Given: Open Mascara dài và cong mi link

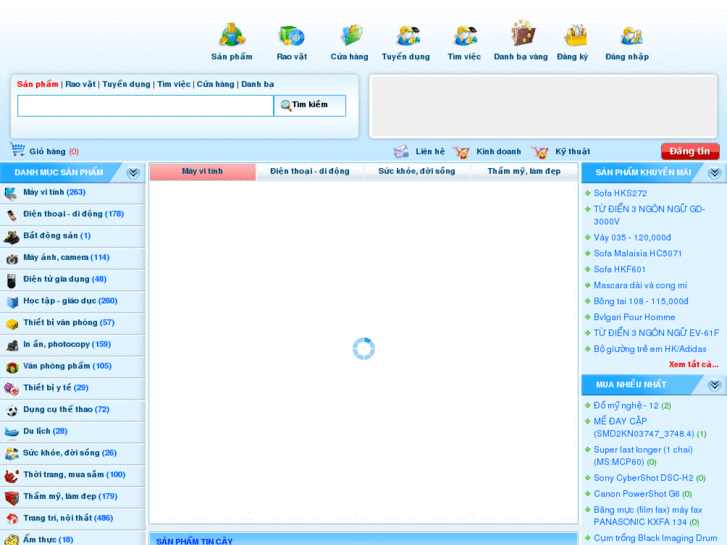Looking at the screenshot, I should [x=640, y=286].
